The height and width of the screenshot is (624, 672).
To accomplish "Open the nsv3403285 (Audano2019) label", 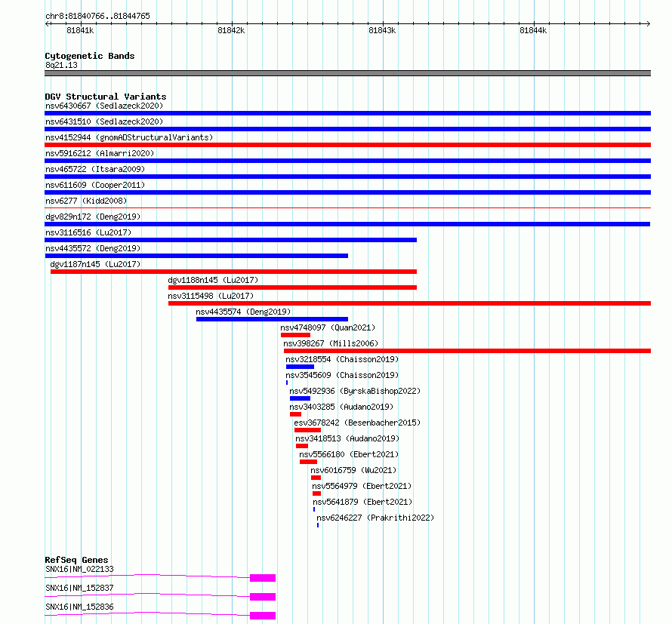I will coord(341,407).
